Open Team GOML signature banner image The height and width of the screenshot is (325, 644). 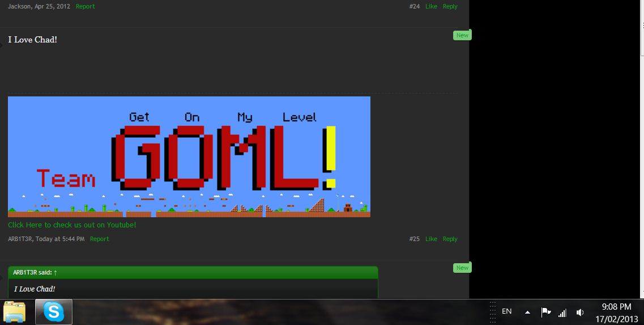pos(189,157)
